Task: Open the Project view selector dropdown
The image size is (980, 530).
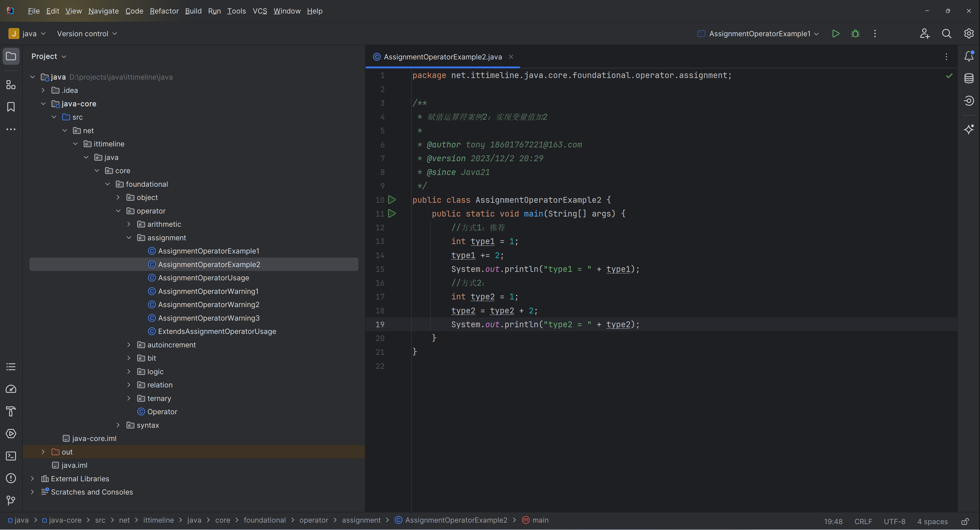Action: click(x=49, y=56)
